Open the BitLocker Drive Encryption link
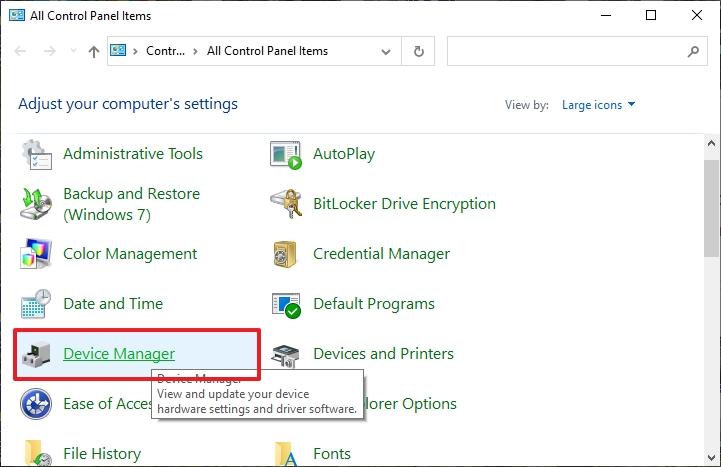The width and height of the screenshot is (721, 467). (x=404, y=204)
